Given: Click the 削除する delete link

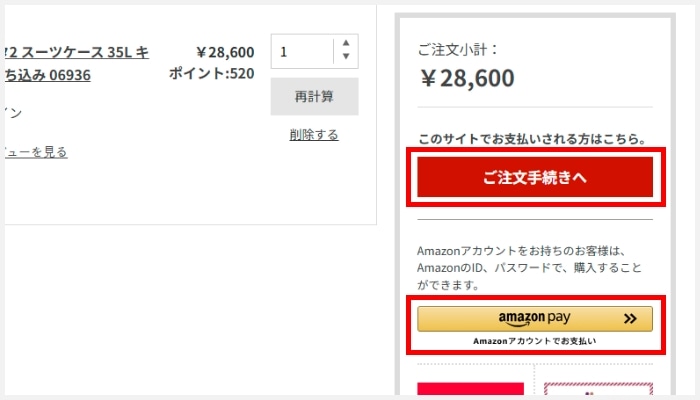Looking at the screenshot, I should (x=314, y=134).
